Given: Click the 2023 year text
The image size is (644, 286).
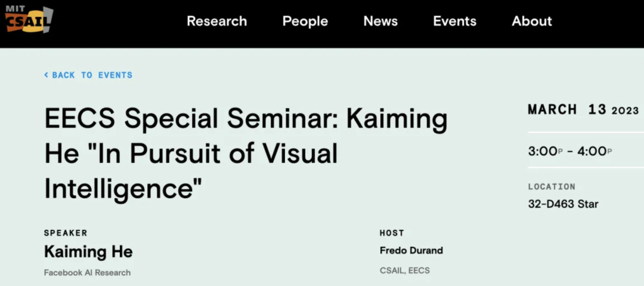Looking at the screenshot, I should tap(625, 110).
